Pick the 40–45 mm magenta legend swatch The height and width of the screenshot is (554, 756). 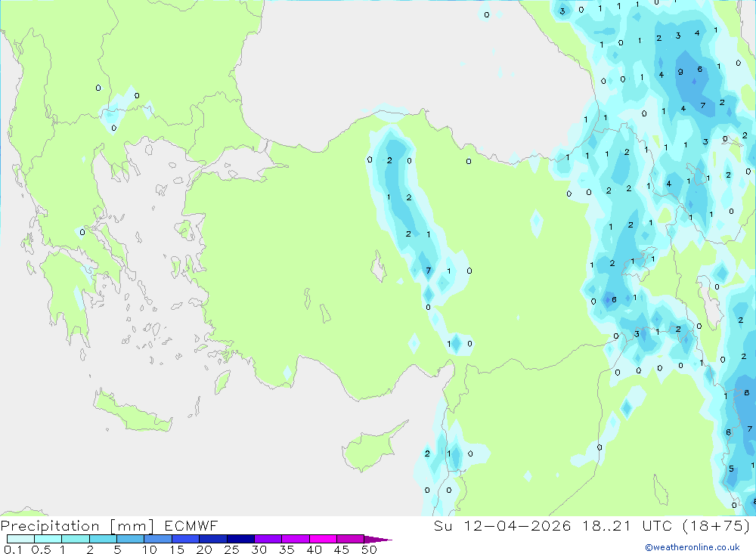[x=323, y=539]
